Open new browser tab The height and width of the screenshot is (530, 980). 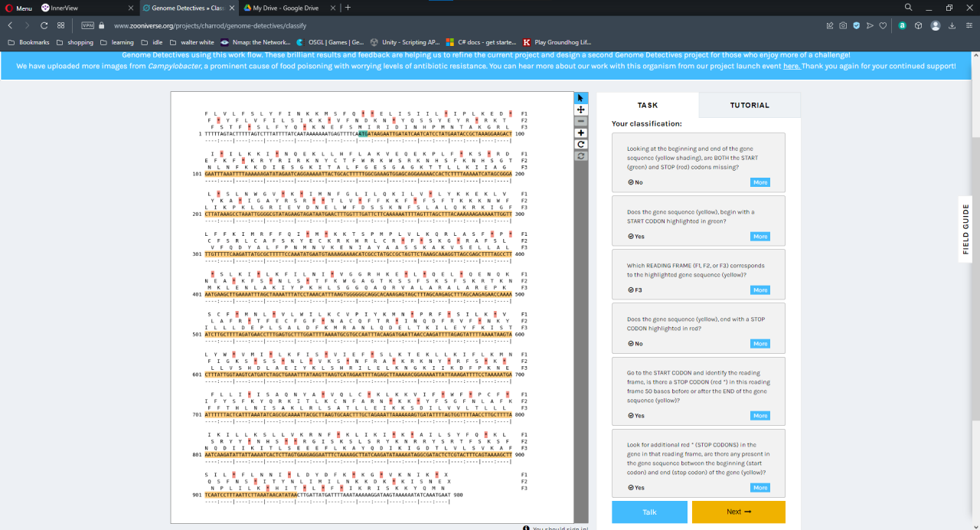pos(348,8)
